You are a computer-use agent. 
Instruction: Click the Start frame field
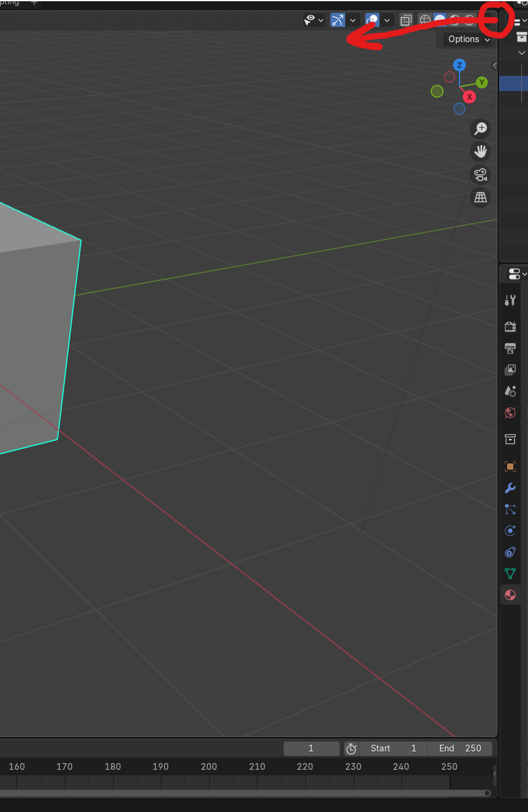coord(392,748)
